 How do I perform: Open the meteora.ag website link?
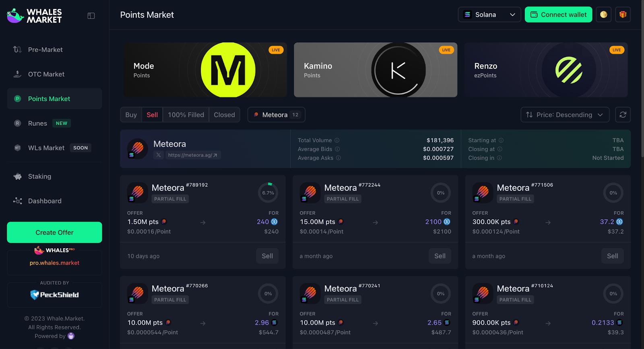coord(192,155)
